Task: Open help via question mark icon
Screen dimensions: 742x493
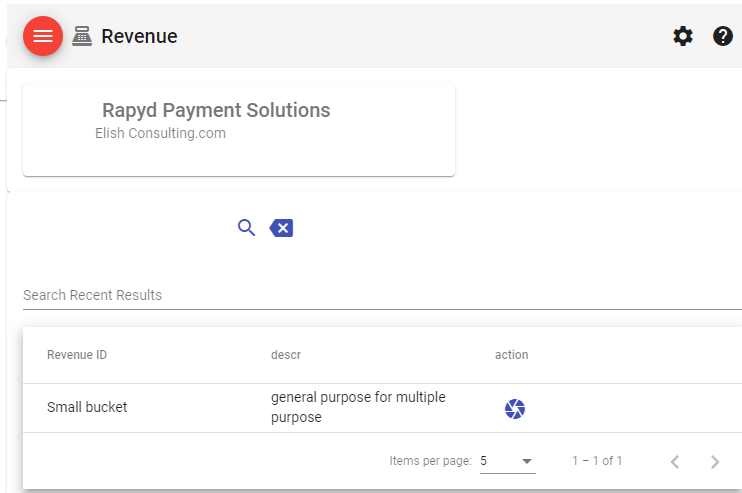Action: click(x=723, y=36)
